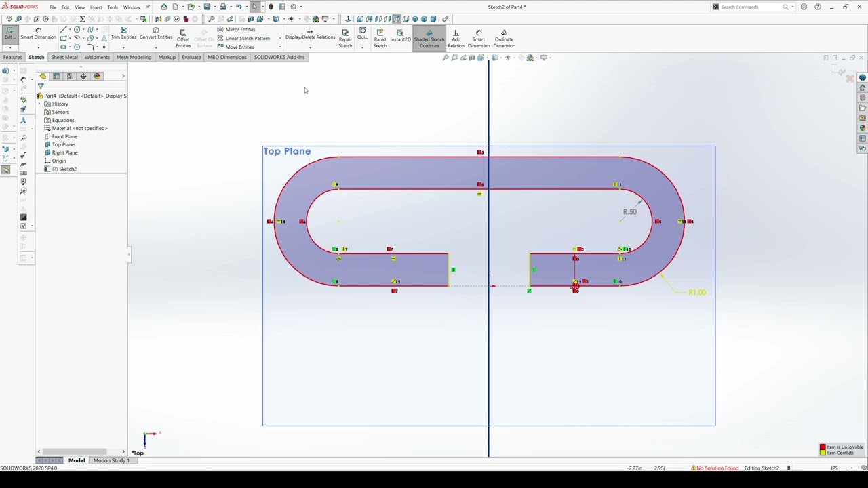Toggle Shaded Sketch Contours

429,39
